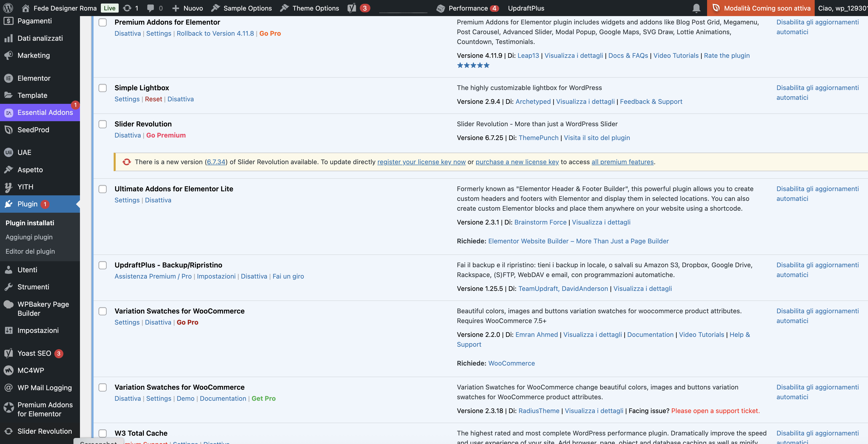The image size is (868, 444).
Task: Click Fai un giro under UpdraftPlus
Action: click(x=288, y=276)
